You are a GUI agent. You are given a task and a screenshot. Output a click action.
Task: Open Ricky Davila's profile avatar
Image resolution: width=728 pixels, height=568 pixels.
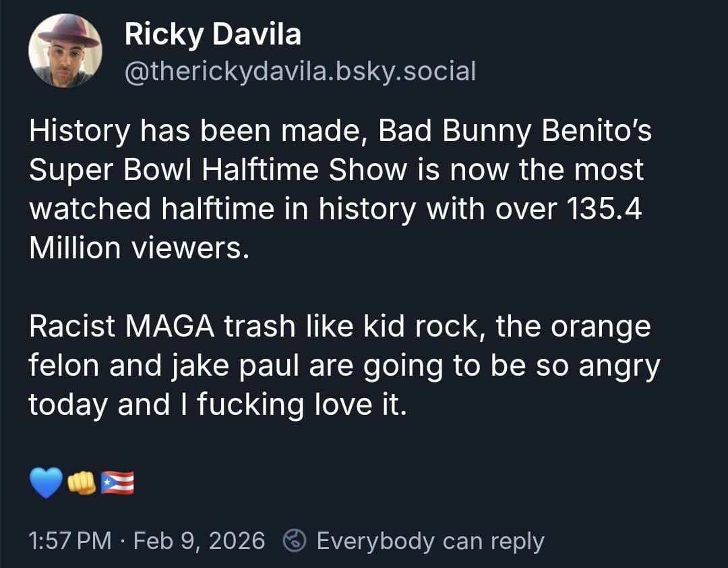[x=65, y=51]
